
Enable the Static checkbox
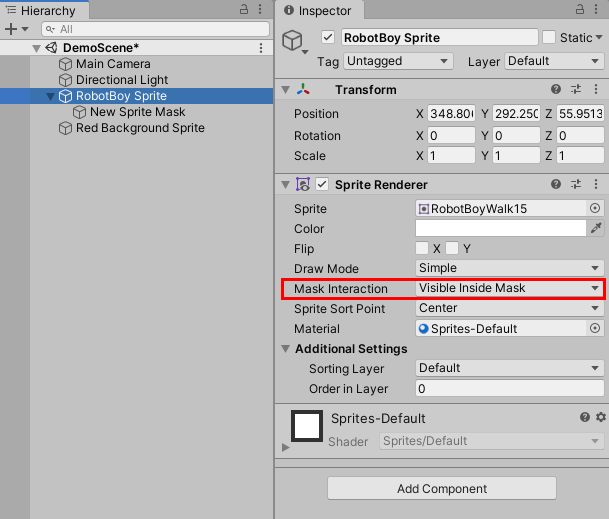click(549, 38)
